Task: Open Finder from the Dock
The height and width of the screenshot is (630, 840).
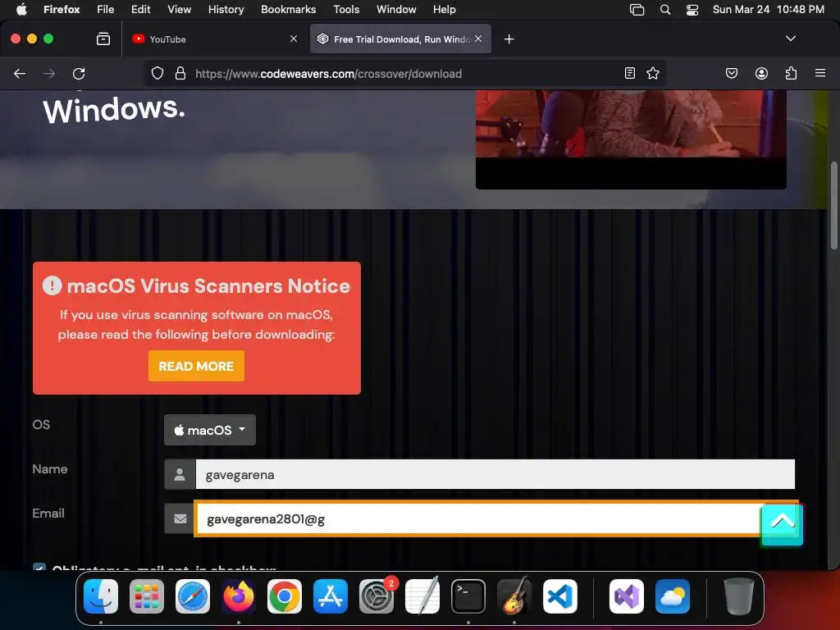Action: 101,596
